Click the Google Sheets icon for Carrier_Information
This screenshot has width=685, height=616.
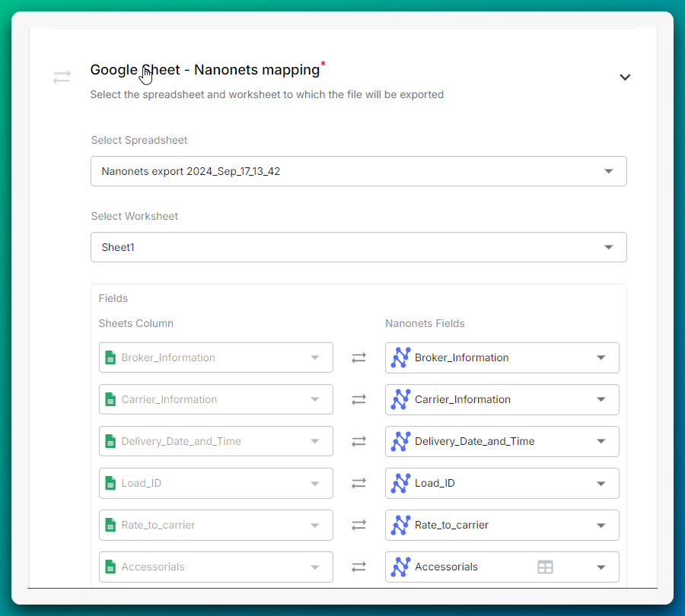click(x=110, y=399)
